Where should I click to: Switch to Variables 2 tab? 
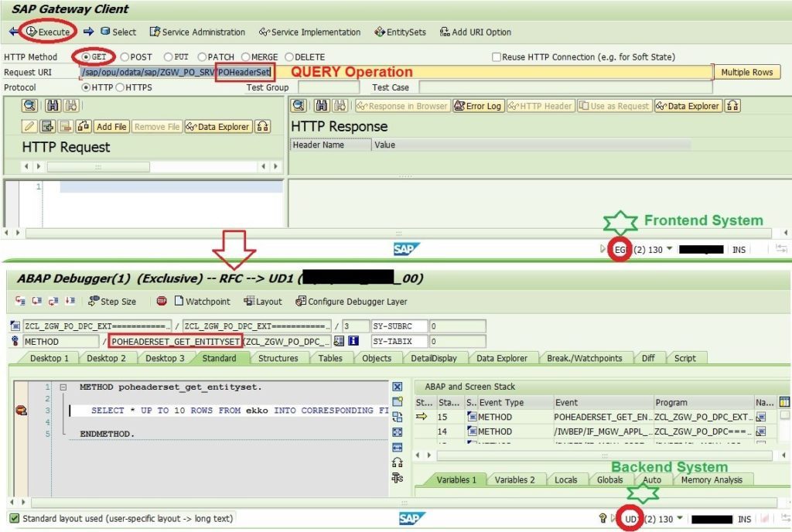[514, 479]
